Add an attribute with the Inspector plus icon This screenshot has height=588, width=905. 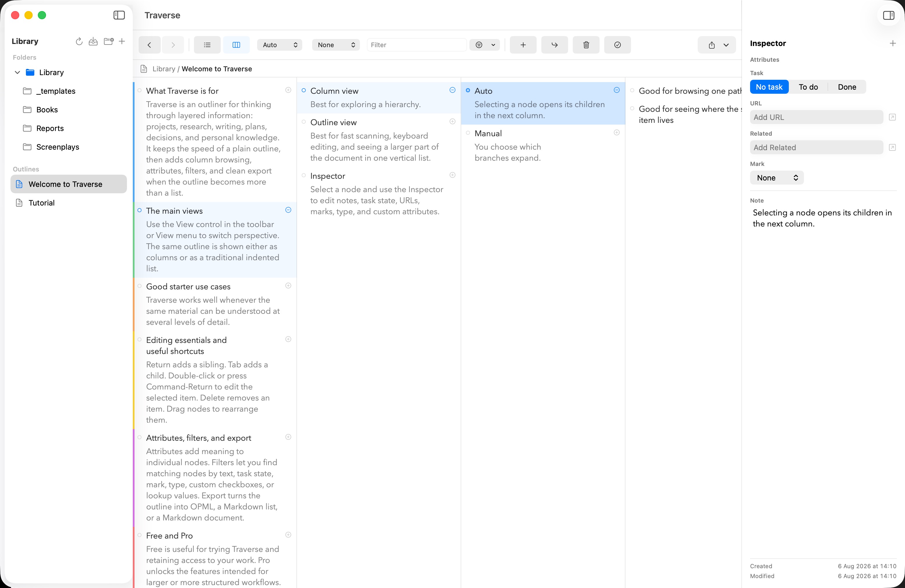[x=893, y=43]
